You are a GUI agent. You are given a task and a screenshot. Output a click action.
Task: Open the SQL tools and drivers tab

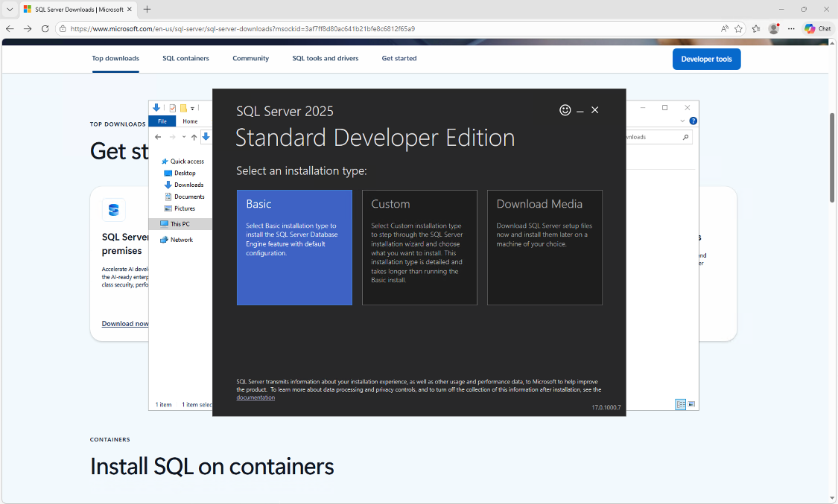click(326, 59)
